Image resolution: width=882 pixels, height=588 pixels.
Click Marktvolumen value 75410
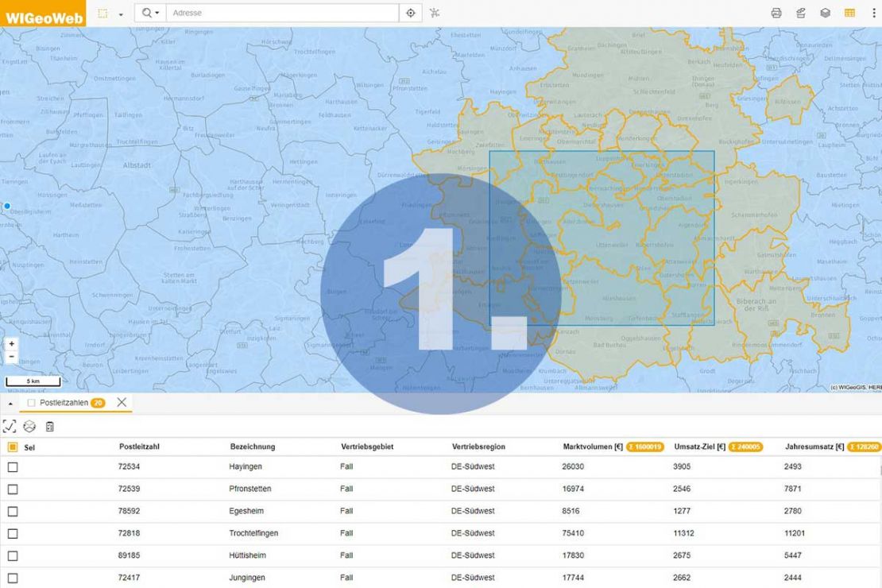573,533
